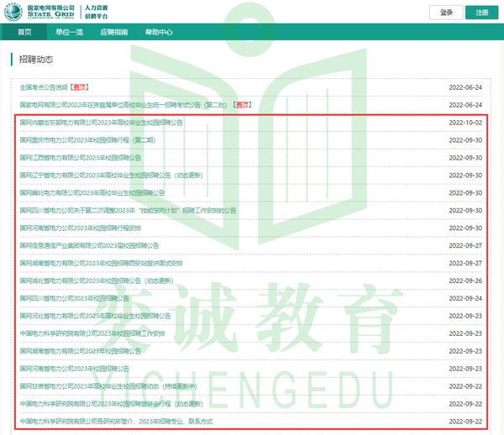This screenshot has width=504, height=435.
Task: Click the 招聘动态 section heading
Action: coord(36,60)
